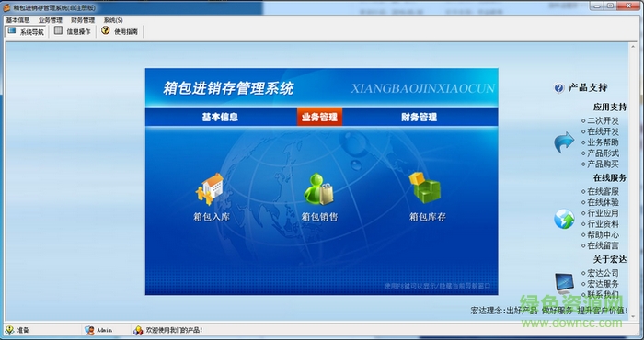Open the 宏达服务 link

603,284
